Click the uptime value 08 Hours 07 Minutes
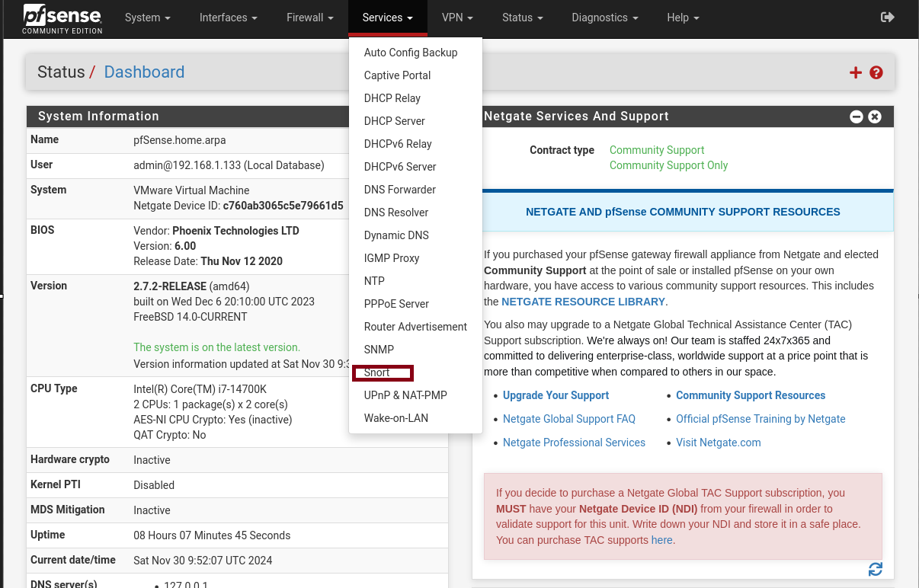The image size is (919, 588). 212,535
